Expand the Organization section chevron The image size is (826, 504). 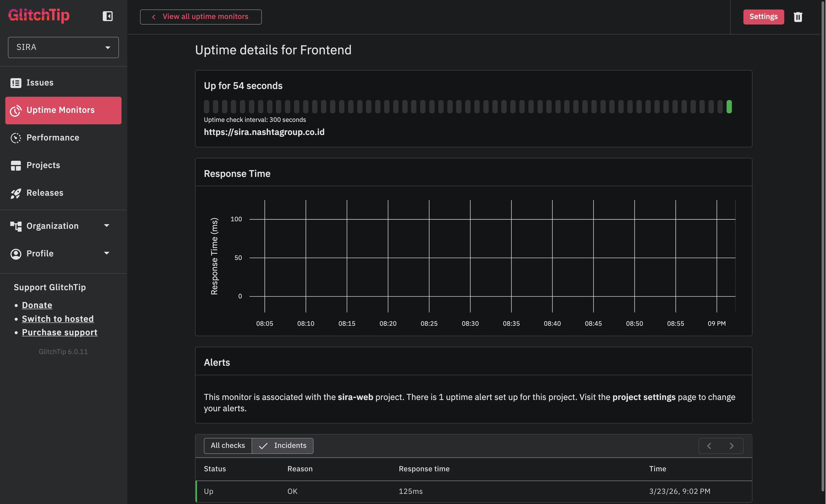(107, 225)
